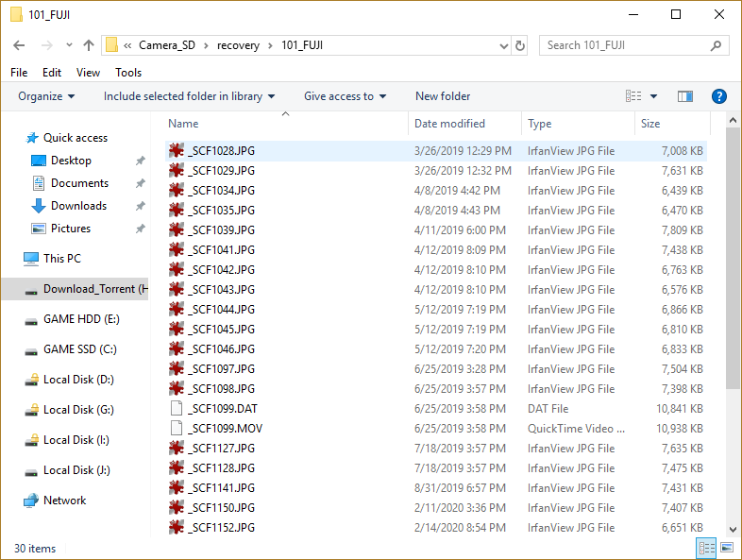
Task: Open recent locations dropdown arrow
Action: point(69,45)
